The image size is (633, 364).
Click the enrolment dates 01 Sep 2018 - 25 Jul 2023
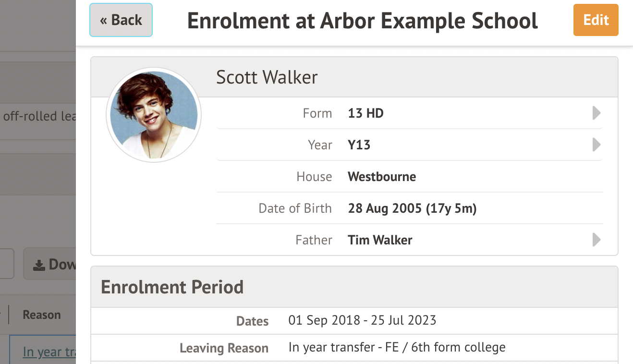click(x=362, y=320)
